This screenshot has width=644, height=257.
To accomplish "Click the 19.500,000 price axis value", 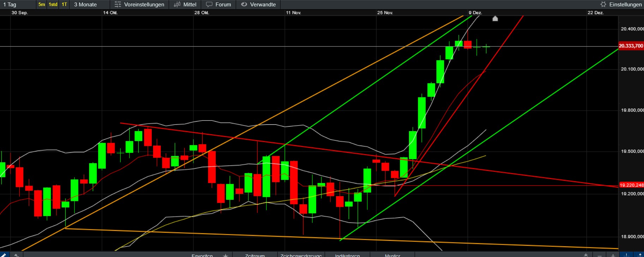I will (632, 151).
